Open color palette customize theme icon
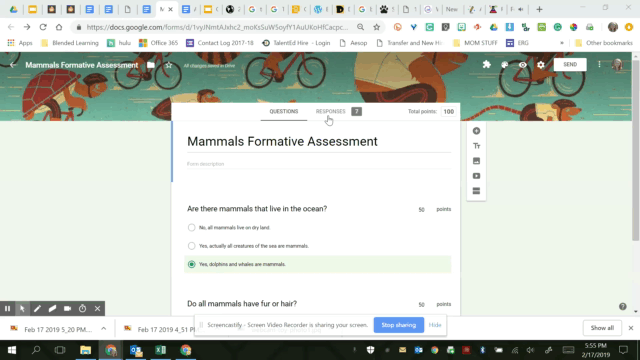This screenshot has width=640, height=360. [504, 64]
